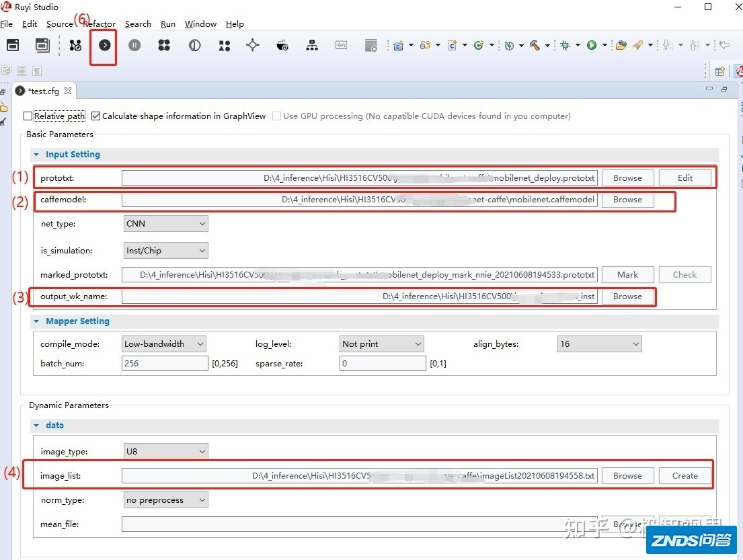
Task: Open the is_simulation Inst/Chip dropdown
Action: coord(165,251)
